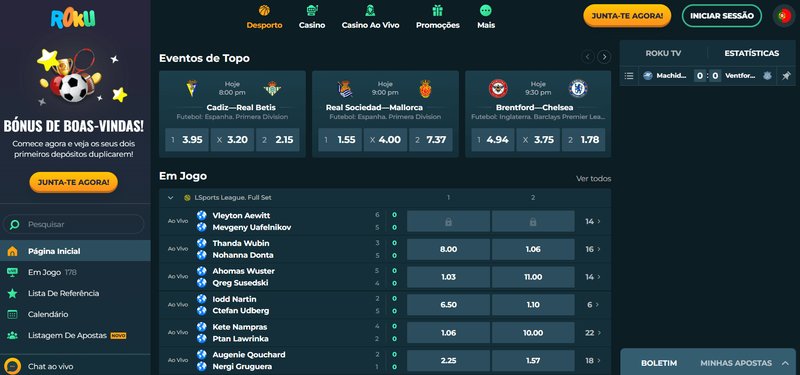This screenshot has height=375, width=800.
Task: Click the Ver todos link
Action: point(593,179)
